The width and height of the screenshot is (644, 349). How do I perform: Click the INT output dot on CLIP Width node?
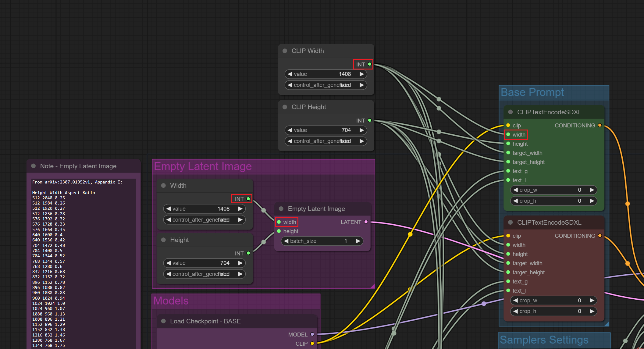coord(370,64)
